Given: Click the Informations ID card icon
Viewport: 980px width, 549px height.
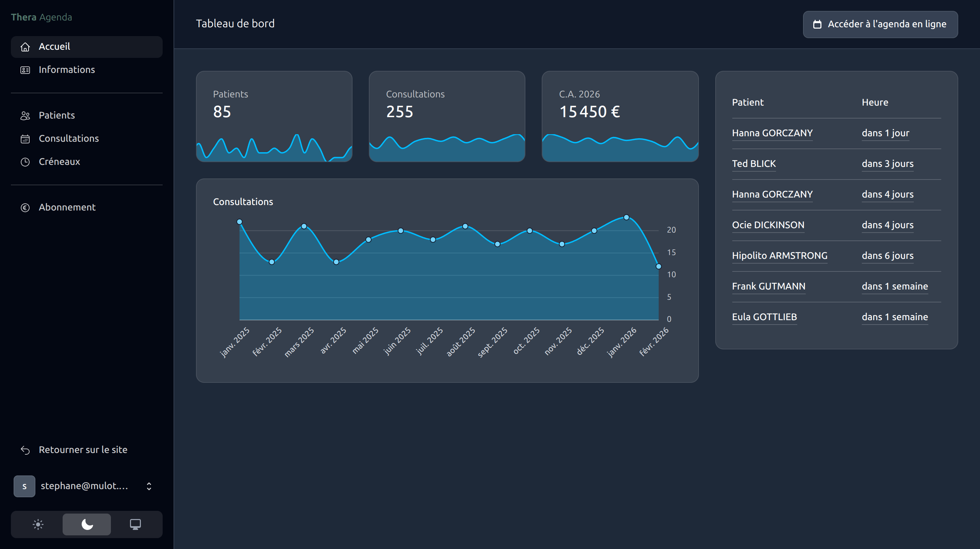Looking at the screenshot, I should click(x=25, y=70).
